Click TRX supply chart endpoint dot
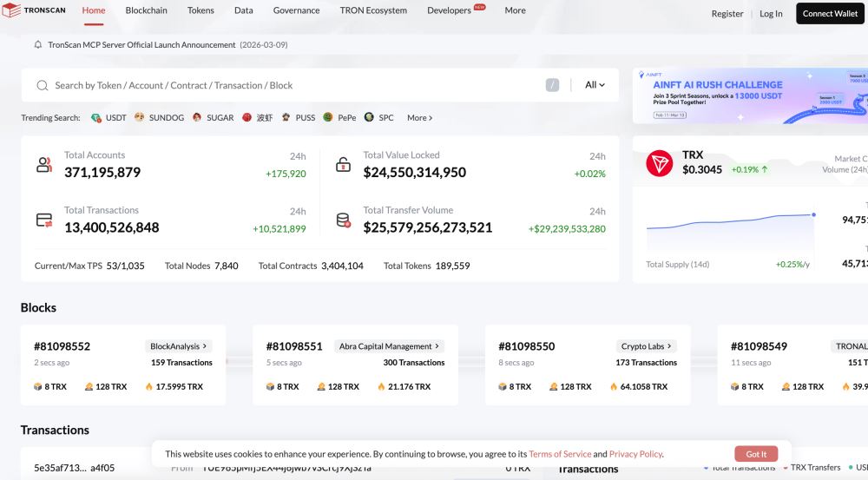 814,214
